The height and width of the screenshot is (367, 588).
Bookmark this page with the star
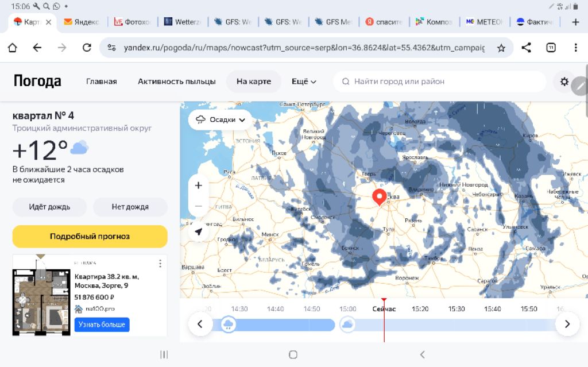point(501,48)
